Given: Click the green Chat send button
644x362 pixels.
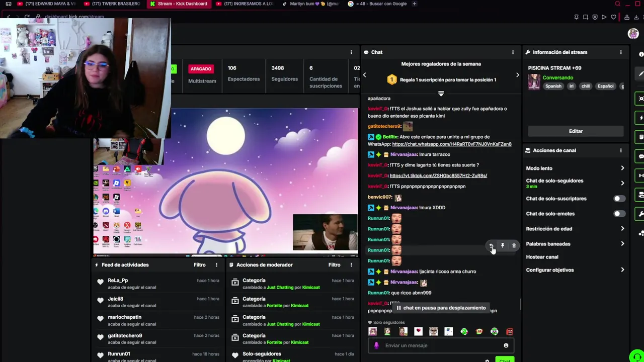Looking at the screenshot, I should pyautogui.click(x=505, y=360).
